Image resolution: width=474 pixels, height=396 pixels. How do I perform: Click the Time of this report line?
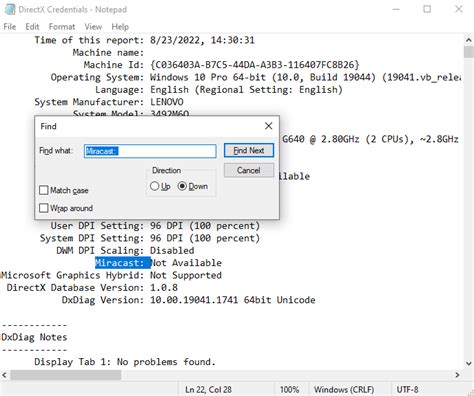point(145,40)
